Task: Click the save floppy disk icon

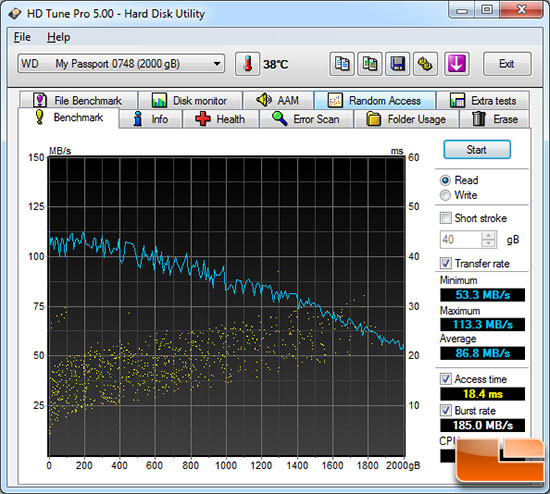Action: click(397, 64)
